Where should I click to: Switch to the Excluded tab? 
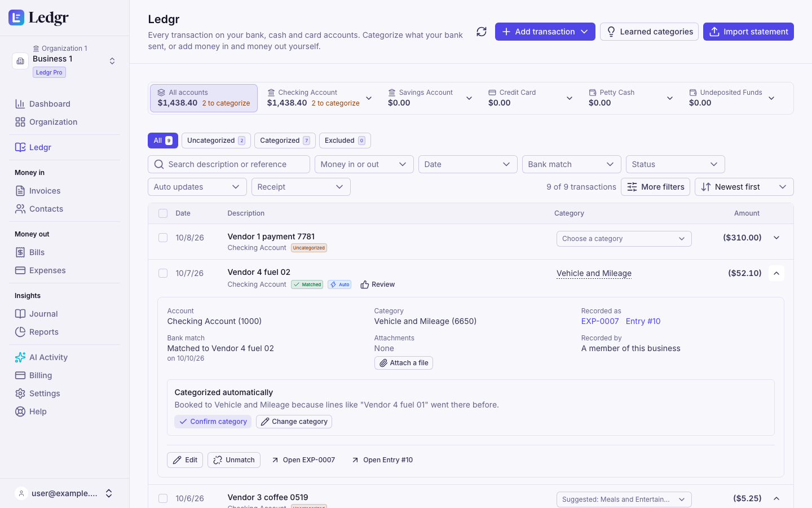(345, 141)
